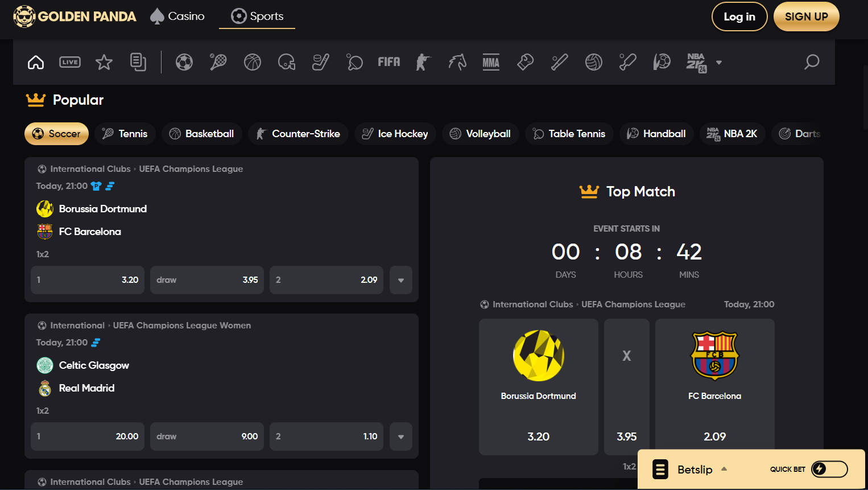Select the ice hockey icon in sports bar
868x490 pixels.
tap(321, 62)
